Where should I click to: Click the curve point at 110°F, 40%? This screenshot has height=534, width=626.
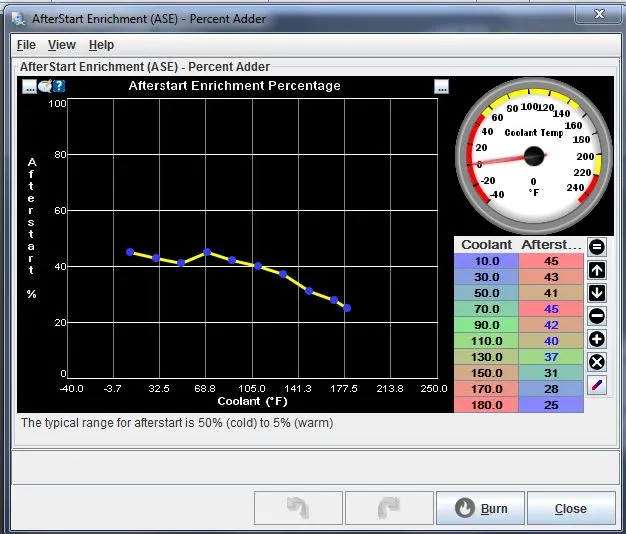click(x=258, y=266)
